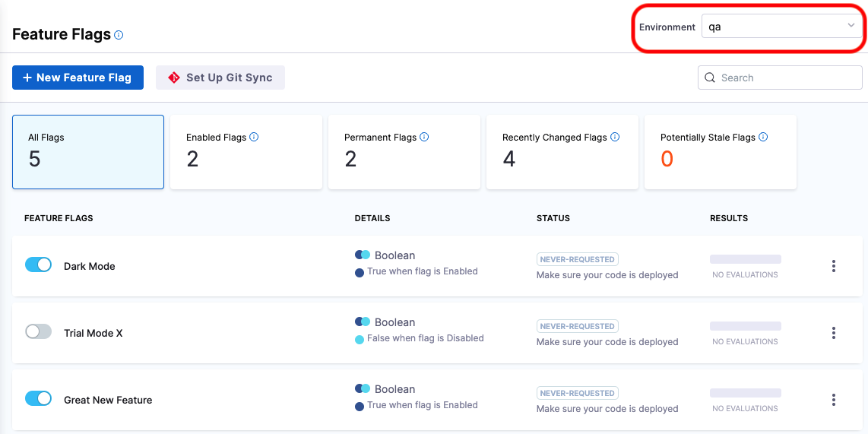868x434 pixels.
Task: Disable the Dark Mode flag toggle
Action: pyautogui.click(x=38, y=265)
